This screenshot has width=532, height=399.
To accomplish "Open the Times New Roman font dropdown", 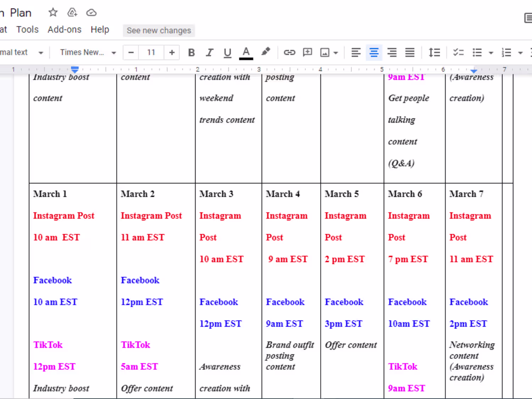I will tap(88, 52).
